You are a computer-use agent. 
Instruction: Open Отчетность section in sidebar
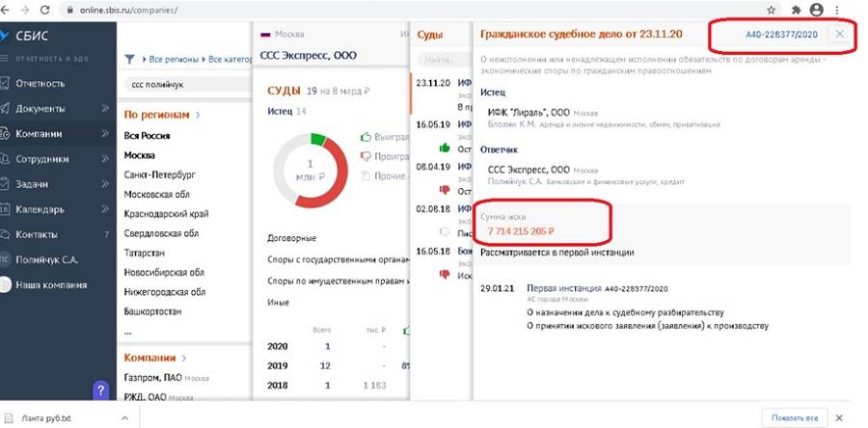[40, 84]
